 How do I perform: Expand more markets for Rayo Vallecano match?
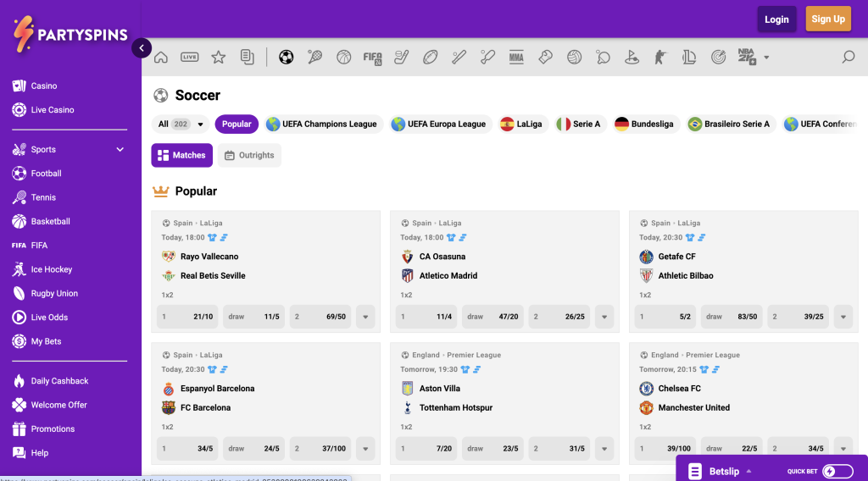tap(365, 317)
